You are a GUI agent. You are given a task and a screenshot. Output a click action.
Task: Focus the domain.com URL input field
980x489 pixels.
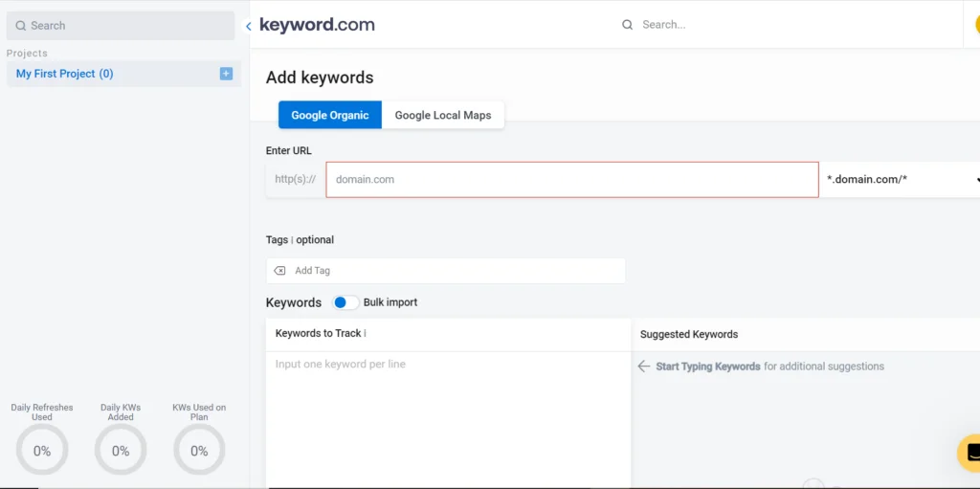pyautogui.click(x=572, y=180)
